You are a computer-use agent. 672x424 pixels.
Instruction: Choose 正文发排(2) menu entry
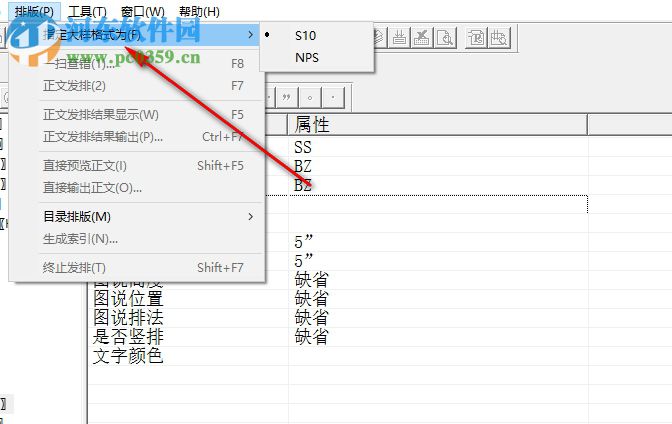click(x=136, y=86)
